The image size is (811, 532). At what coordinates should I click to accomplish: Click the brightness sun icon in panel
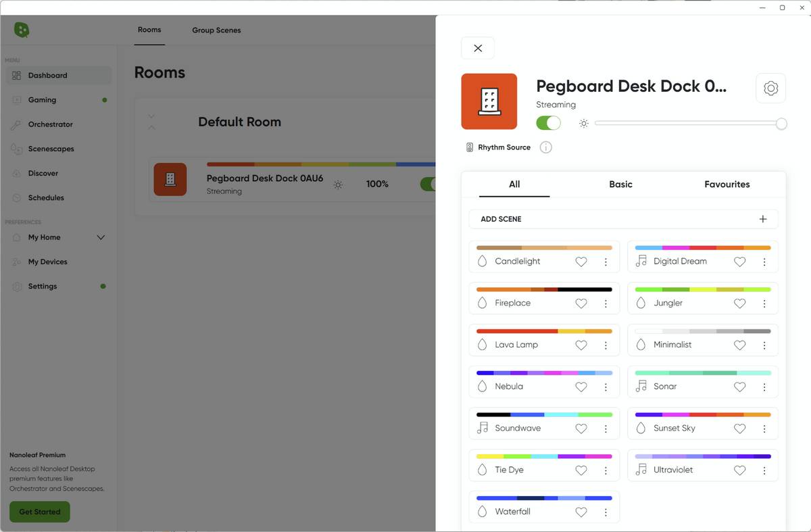pos(584,124)
